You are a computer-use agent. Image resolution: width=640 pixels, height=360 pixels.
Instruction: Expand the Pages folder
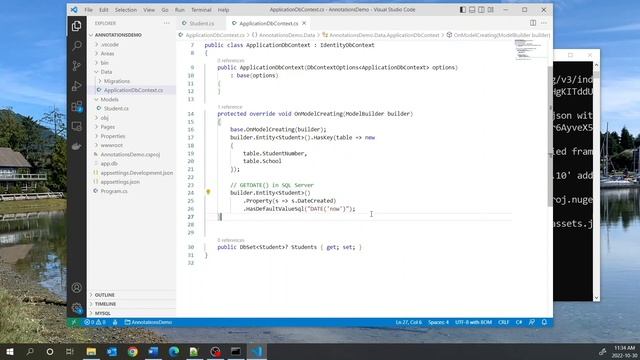point(108,127)
